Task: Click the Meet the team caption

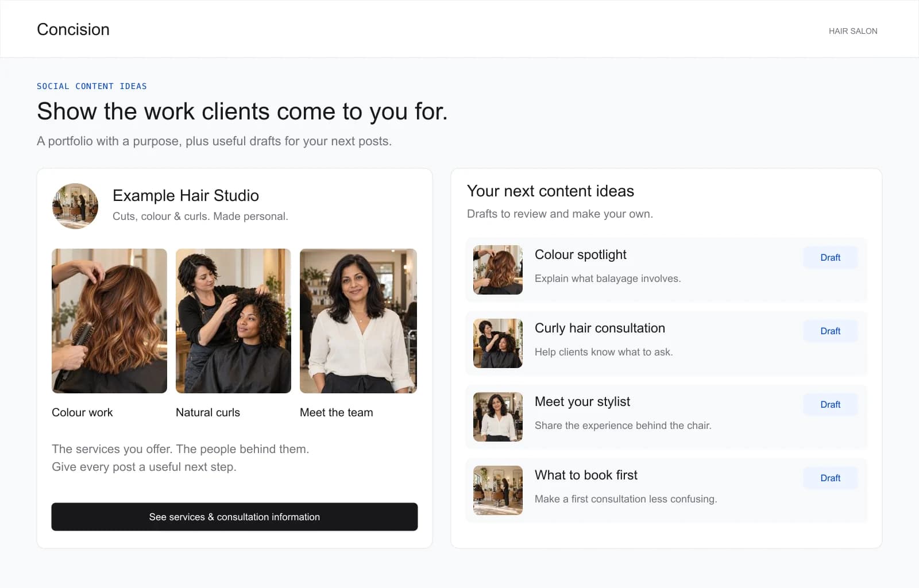Action: [x=337, y=412]
